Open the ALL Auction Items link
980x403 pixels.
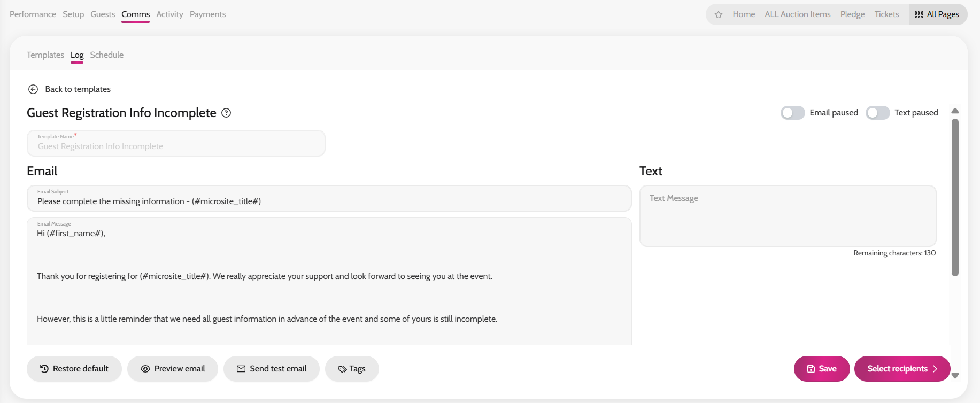click(x=798, y=14)
